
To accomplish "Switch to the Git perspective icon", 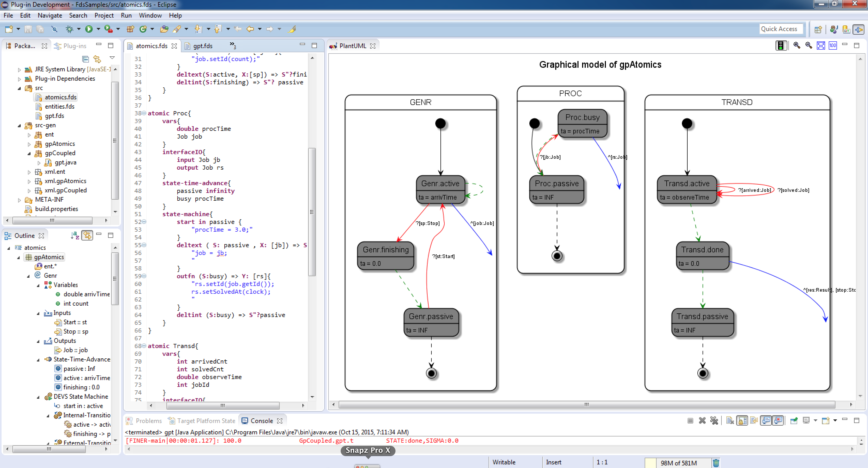I will point(847,29).
